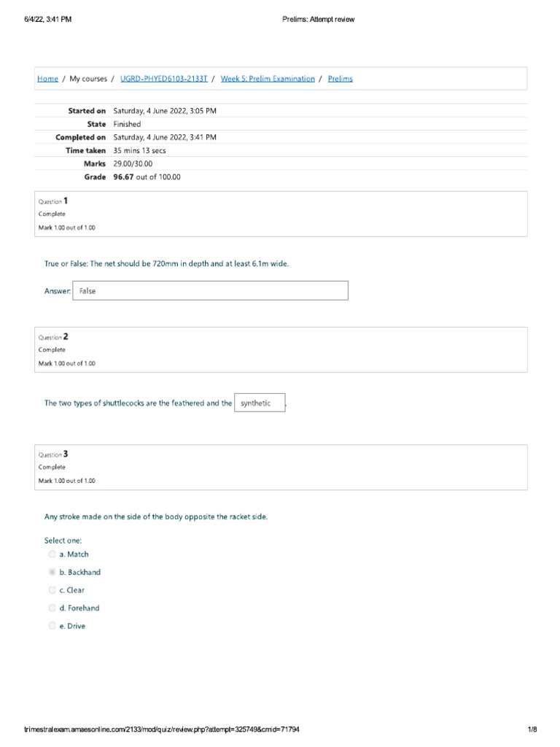This screenshot has width=560, height=747.
Task: Click the Prelims: Attempt review page title
Action: click(x=318, y=20)
